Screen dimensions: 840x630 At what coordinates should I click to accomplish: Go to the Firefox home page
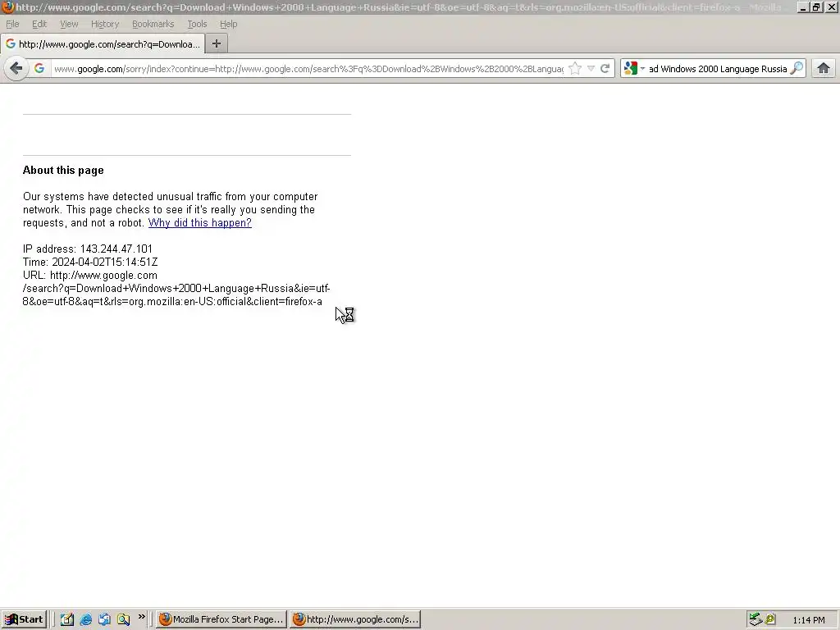click(x=824, y=69)
